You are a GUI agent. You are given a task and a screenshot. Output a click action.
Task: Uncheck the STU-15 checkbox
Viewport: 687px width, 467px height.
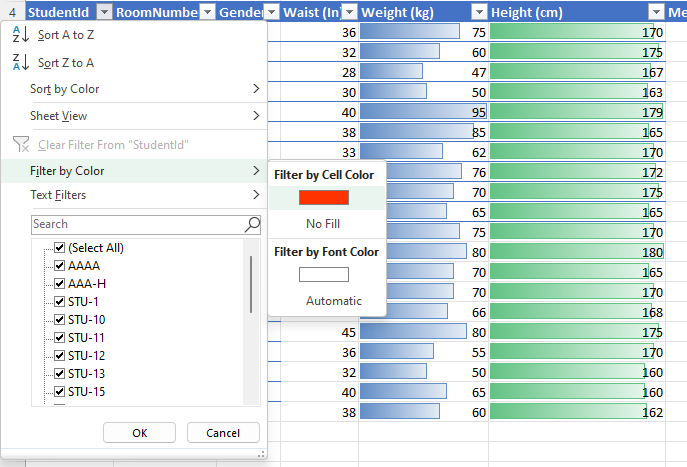click(x=60, y=391)
